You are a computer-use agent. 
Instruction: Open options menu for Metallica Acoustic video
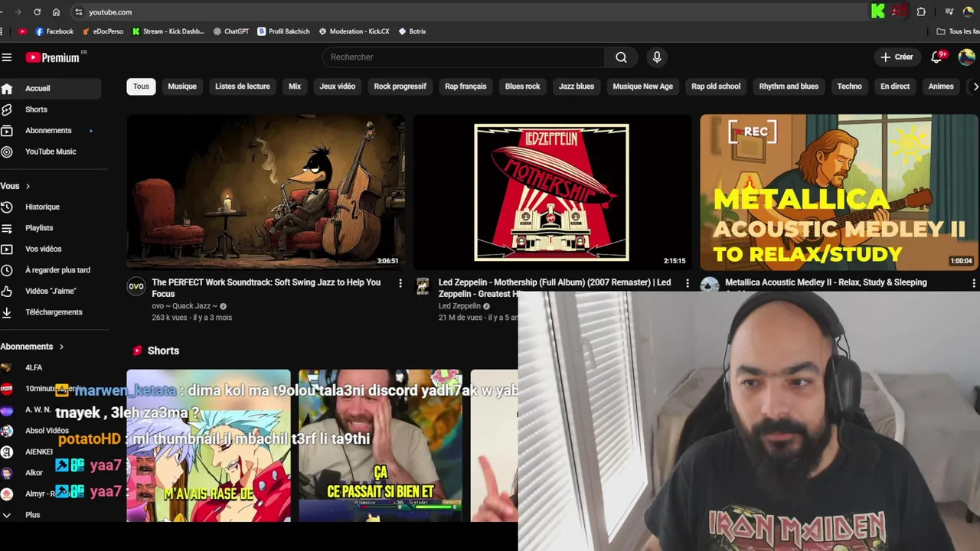tap(974, 284)
